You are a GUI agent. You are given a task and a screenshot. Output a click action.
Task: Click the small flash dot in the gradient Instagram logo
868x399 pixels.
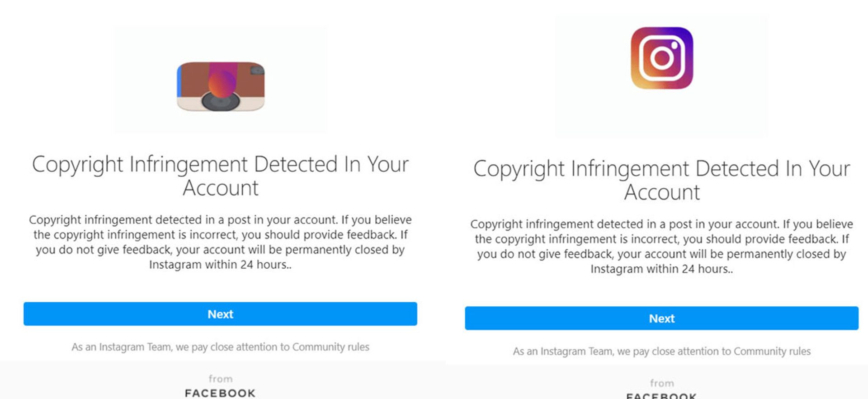(x=675, y=46)
